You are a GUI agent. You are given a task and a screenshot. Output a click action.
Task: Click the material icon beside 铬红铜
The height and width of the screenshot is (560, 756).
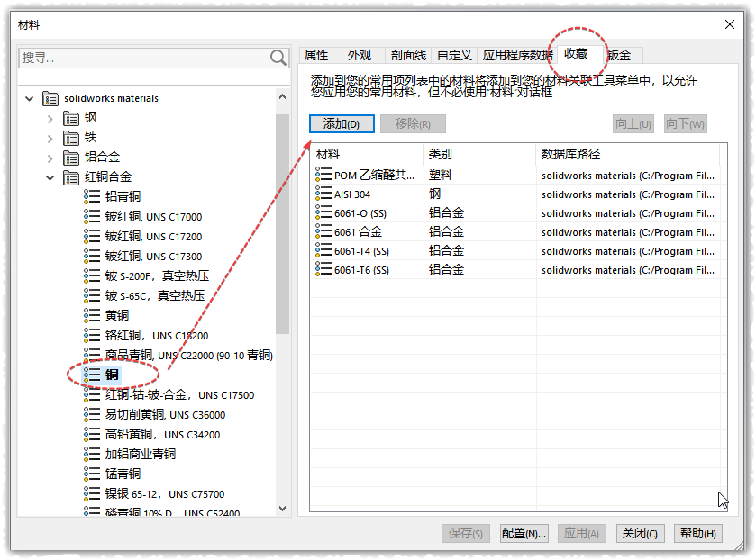(x=92, y=335)
